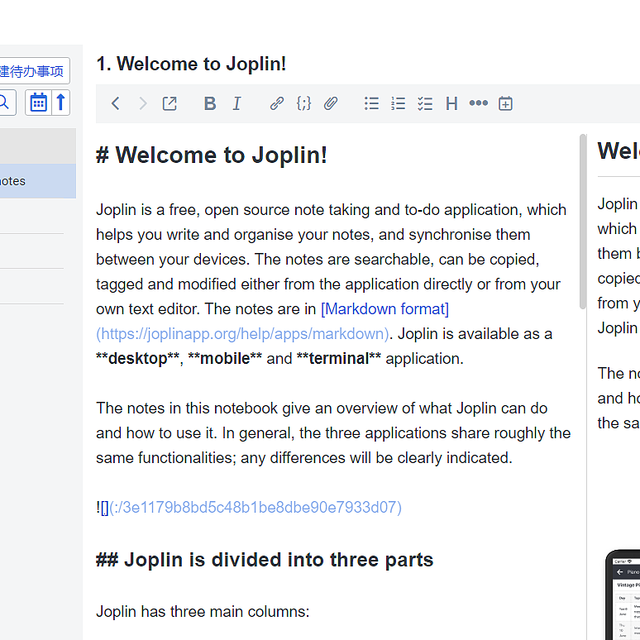640x640 pixels.
Task: Click the search magnifier icon
Action: pyautogui.click(x=5, y=102)
